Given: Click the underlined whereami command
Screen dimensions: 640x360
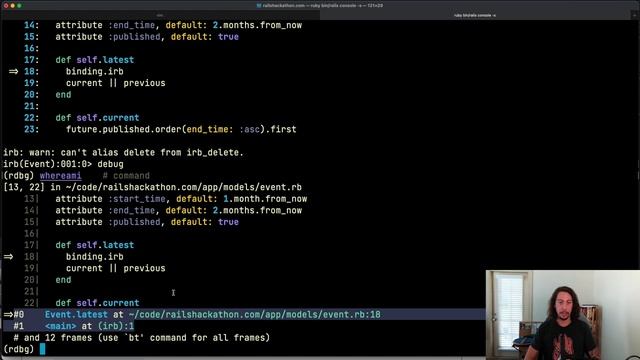Looking at the screenshot, I should coord(60,176).
